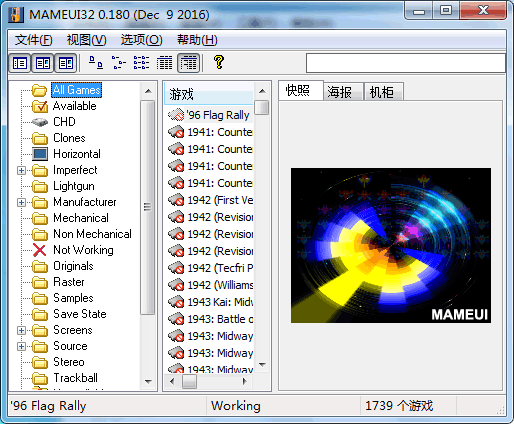
Task: Toggle the folder list panel button
Action: tap(20, 63)
